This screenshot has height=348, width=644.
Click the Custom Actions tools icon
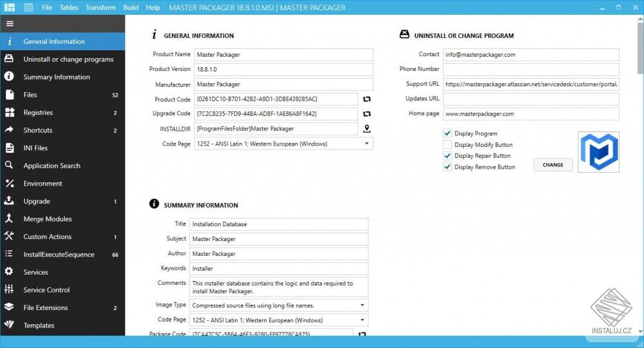pyautogui.click(x=9, y=237)
